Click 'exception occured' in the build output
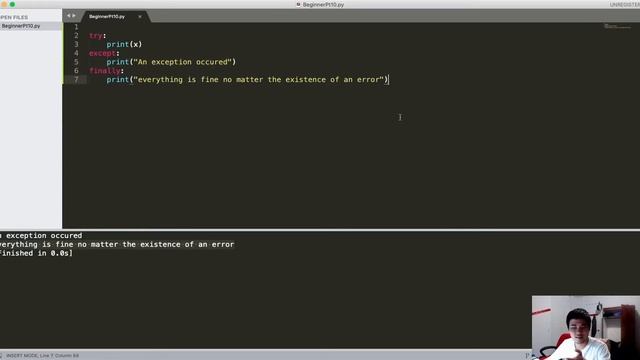The image size is (640, 360). pyautogui.click(x=44, y=236)
